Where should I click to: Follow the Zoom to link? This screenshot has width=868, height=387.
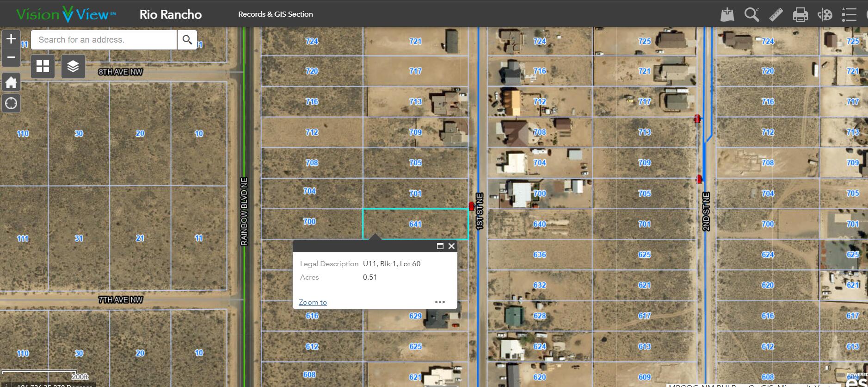[313, 302]
